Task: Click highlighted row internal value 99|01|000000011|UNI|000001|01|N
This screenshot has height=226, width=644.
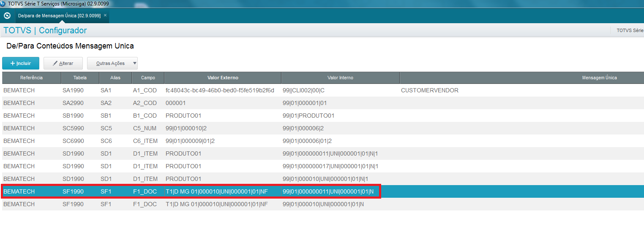Action: 328,191
